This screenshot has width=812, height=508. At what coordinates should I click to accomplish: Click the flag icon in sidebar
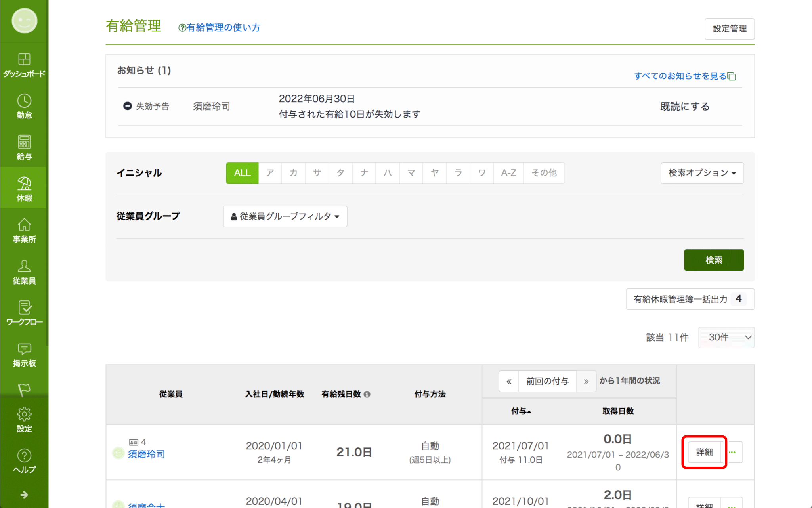[24, 390]
